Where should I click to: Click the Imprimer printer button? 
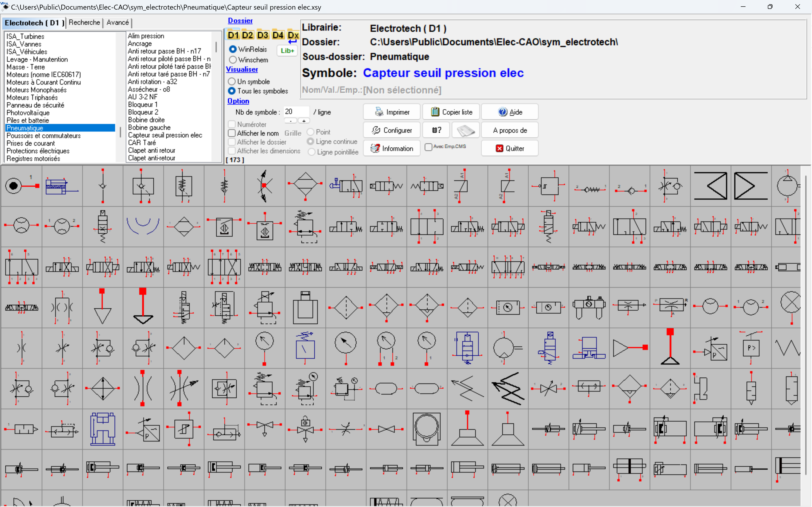(x=392, y=112)
